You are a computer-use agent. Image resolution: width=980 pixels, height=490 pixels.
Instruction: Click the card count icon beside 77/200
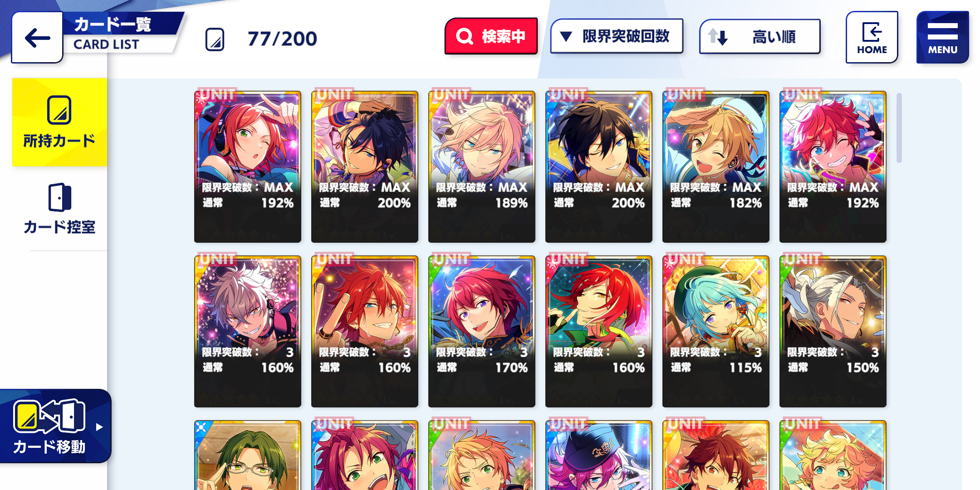pyautogui.click(x=215, y=39)
